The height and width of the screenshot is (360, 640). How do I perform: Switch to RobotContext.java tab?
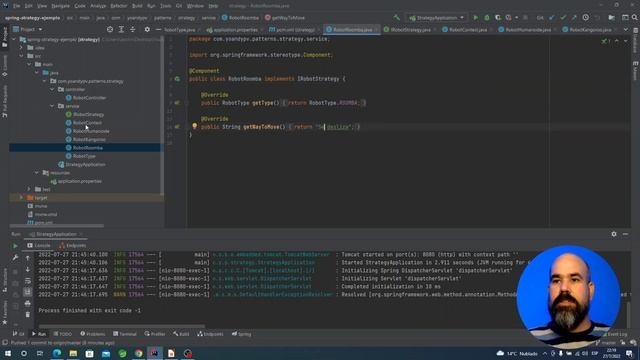464,30
